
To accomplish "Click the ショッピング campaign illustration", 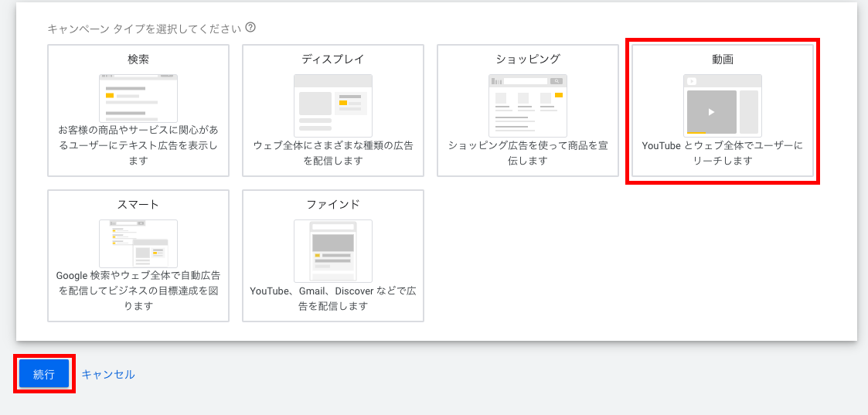I will pyautogui.click(x=528, y=105).
